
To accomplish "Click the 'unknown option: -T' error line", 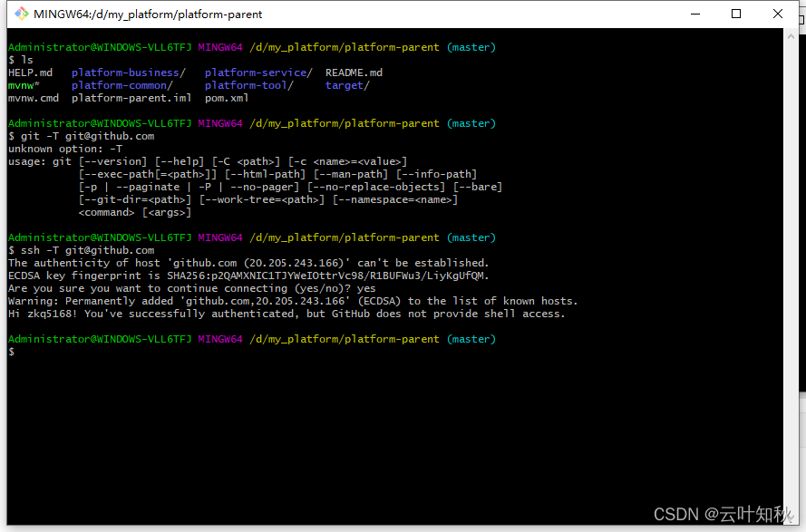I will (x=65, y=149).
